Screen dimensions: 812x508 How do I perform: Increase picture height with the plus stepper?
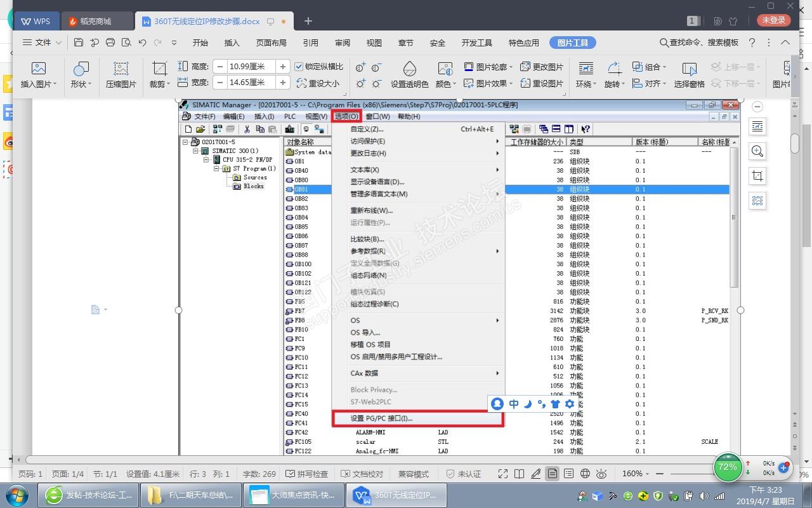[283, 67]
